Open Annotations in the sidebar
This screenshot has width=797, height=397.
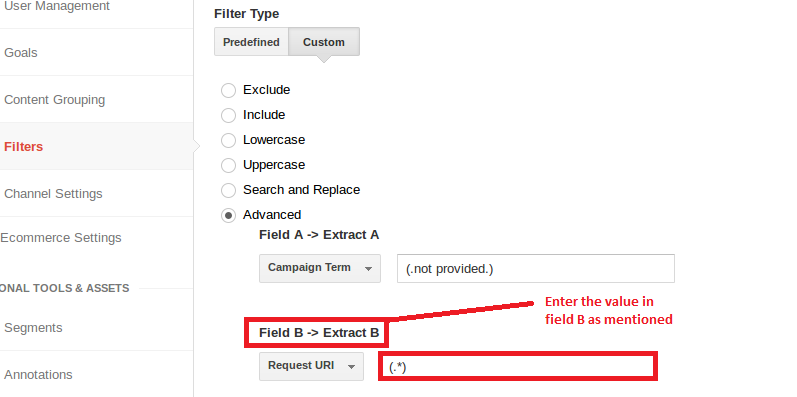pyautogui.click(x=38, y=375)
